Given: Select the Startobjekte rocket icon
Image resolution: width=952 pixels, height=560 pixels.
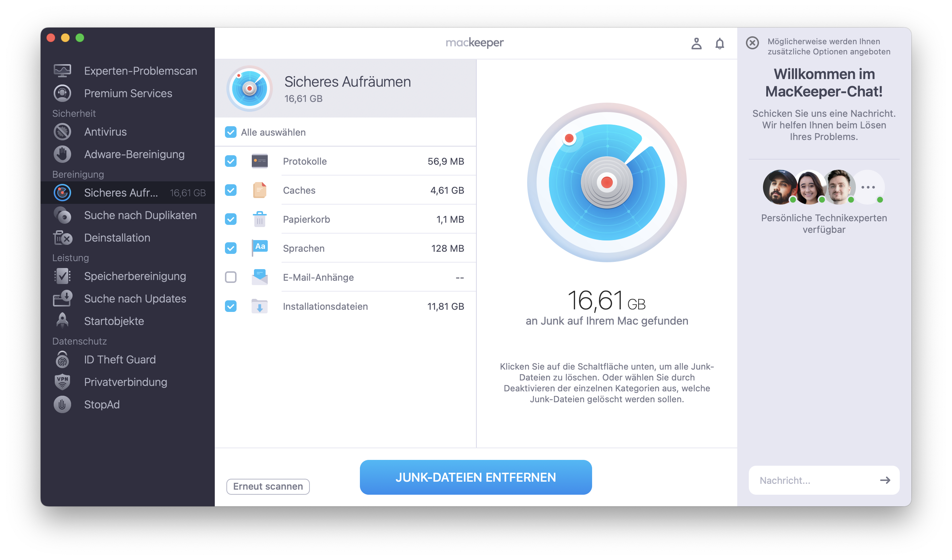Looking at the screenshot, I should point(62,321).
